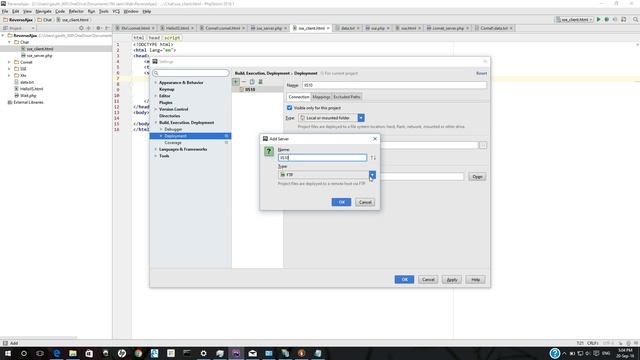
Task: Select sse_server.php in the Project tree
Action: [39, 56]
